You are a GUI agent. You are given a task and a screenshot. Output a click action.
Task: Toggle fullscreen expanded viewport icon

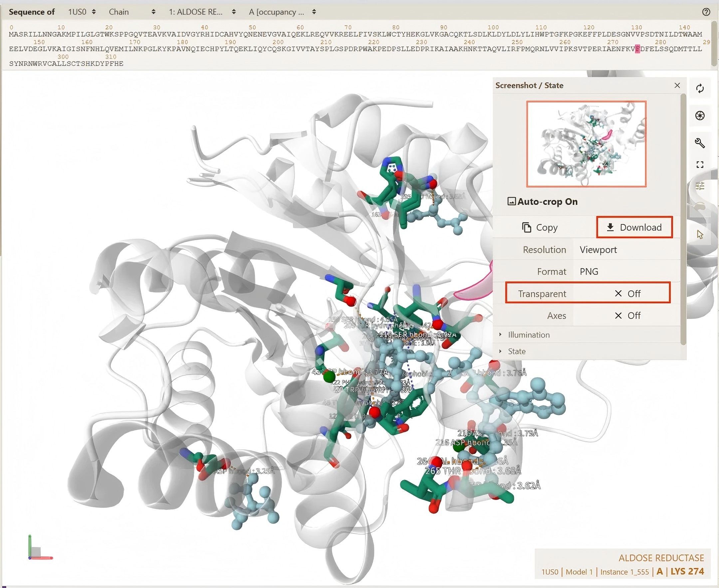[700, 165]
